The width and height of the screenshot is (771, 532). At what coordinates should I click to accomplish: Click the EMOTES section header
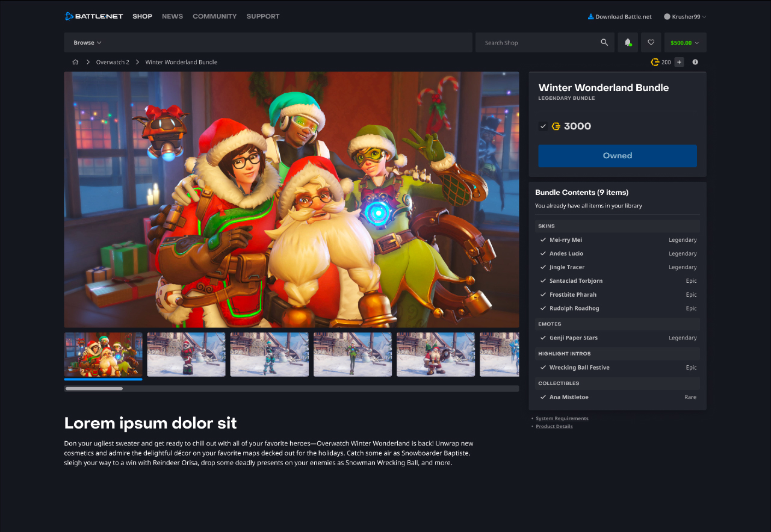tap(618, 324)
